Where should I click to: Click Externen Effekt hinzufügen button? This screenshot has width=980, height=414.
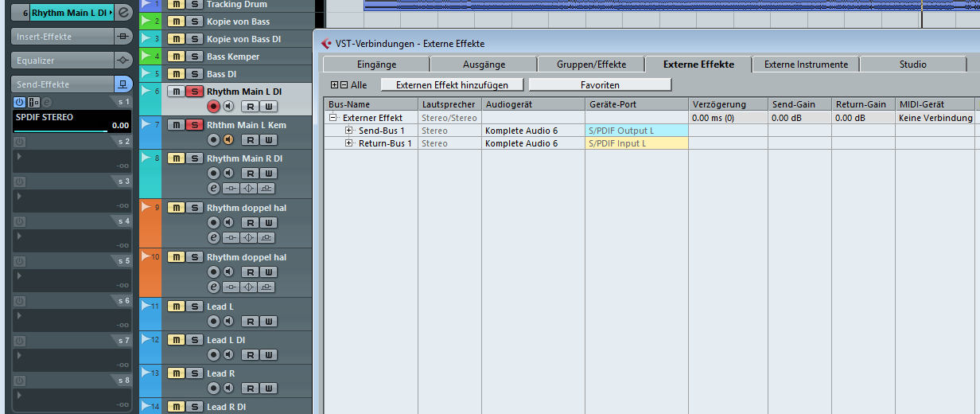(453, 84)
